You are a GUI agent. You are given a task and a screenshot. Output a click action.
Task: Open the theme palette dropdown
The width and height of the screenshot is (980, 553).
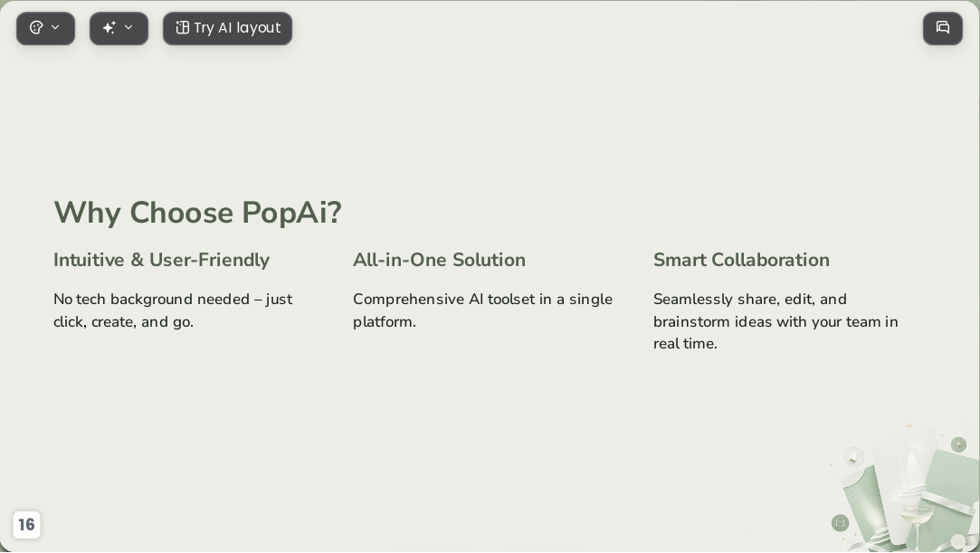tap(45, 28)
